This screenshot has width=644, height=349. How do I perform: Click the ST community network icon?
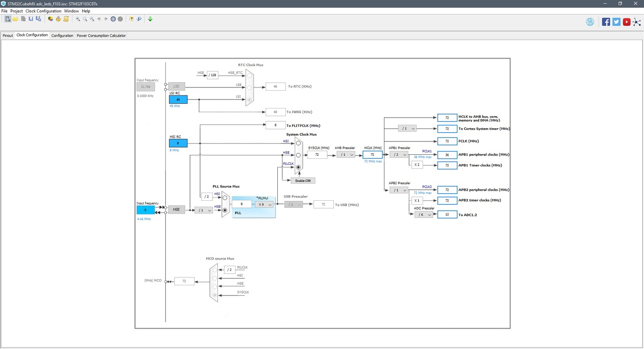click(x=637, y=22)
